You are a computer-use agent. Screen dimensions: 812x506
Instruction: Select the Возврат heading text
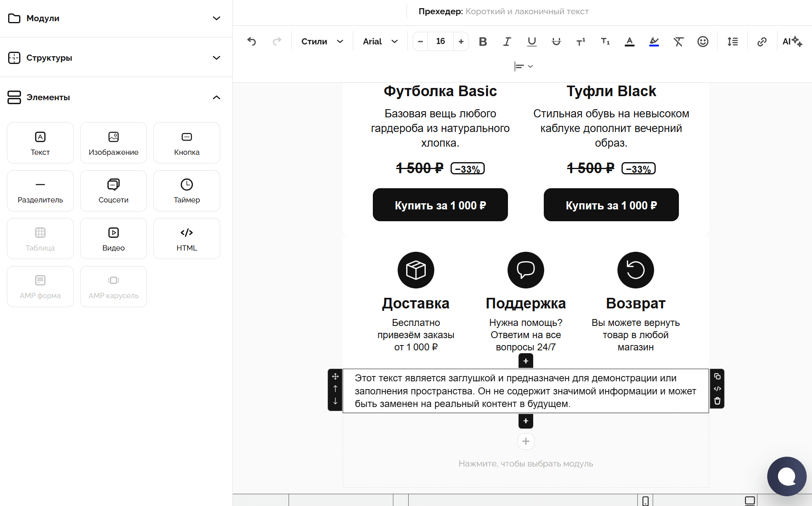click(x=636, y=304)
